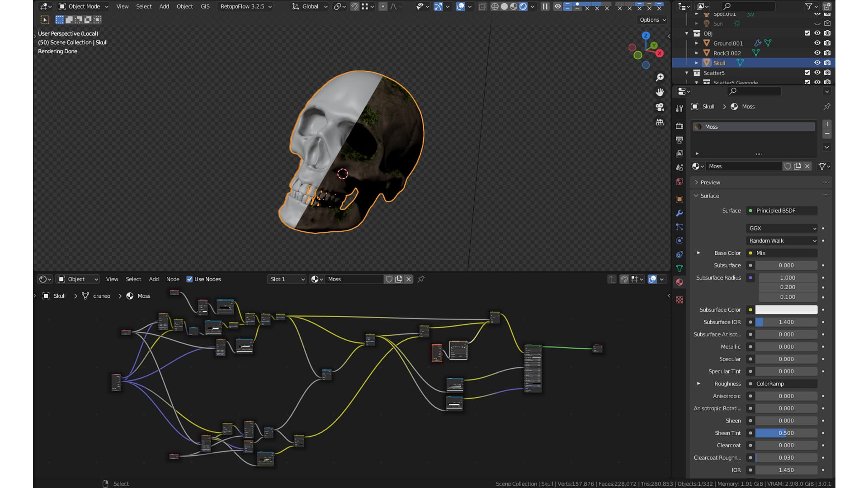The width and height of the screenshot is (868, 488).
Task: Open the viewport Options dropdown
Action: (x=652, y=20)
